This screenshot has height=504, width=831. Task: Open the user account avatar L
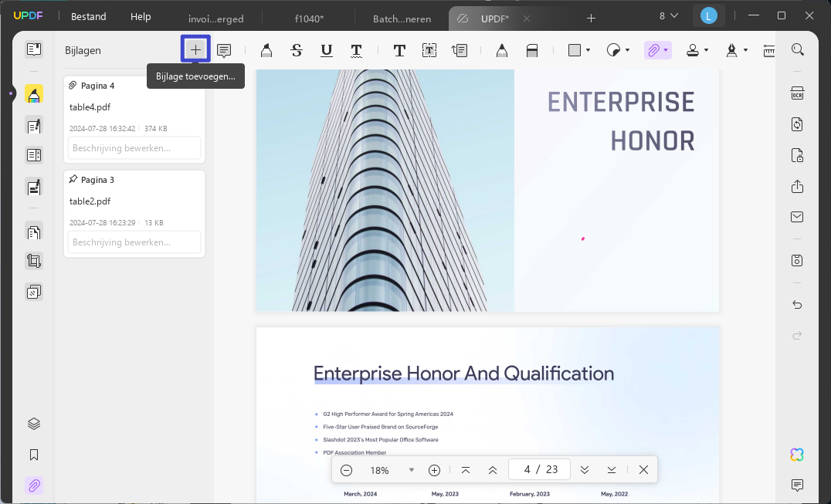tap(708, 16)
